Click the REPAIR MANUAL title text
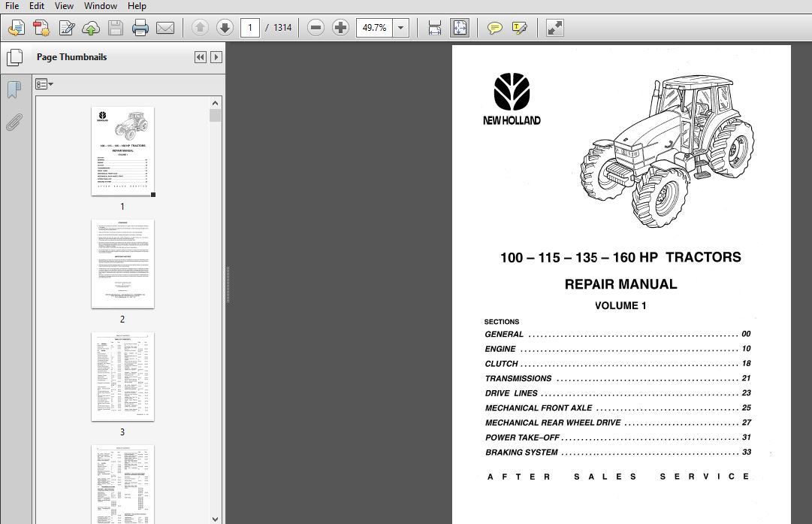The width and height of the screenshot is (812, 524). point(620,284)
